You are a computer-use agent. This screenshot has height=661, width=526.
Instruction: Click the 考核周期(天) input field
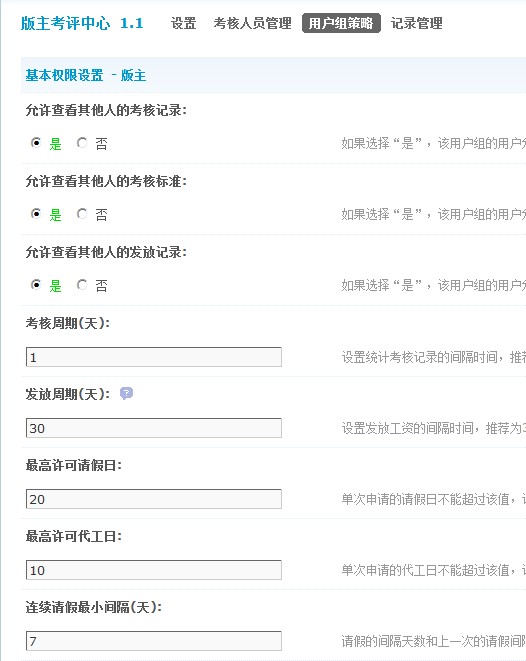[x=154, y=357]
